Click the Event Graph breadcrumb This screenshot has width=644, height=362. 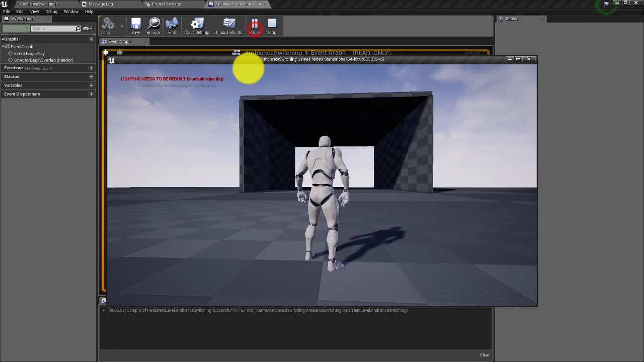coord(328,53)
